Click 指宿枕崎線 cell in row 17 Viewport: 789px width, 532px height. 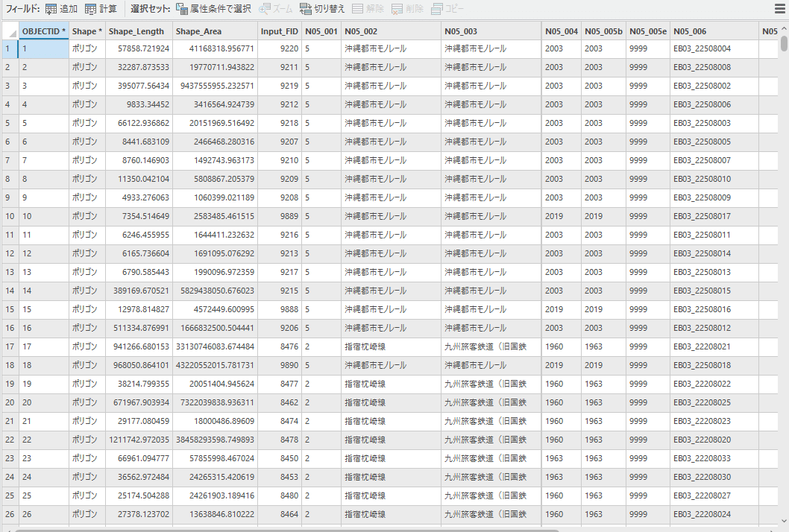click(x=391, y=346)
